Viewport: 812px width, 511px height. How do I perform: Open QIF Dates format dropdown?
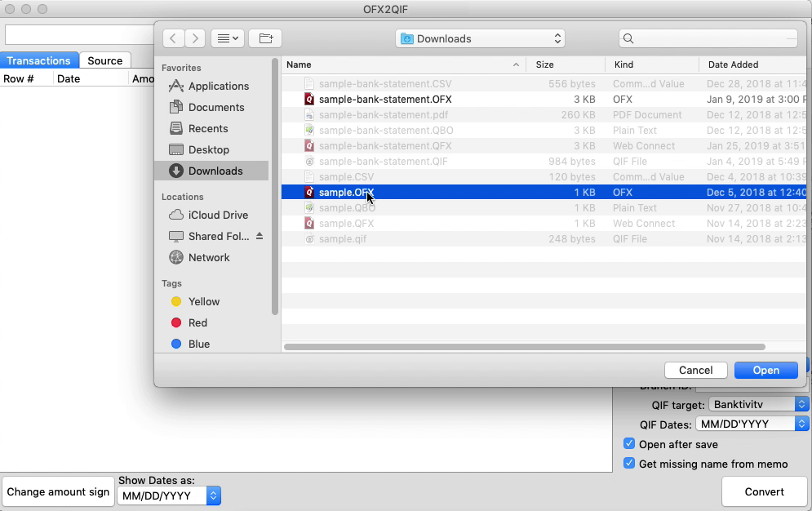point(752,424)
